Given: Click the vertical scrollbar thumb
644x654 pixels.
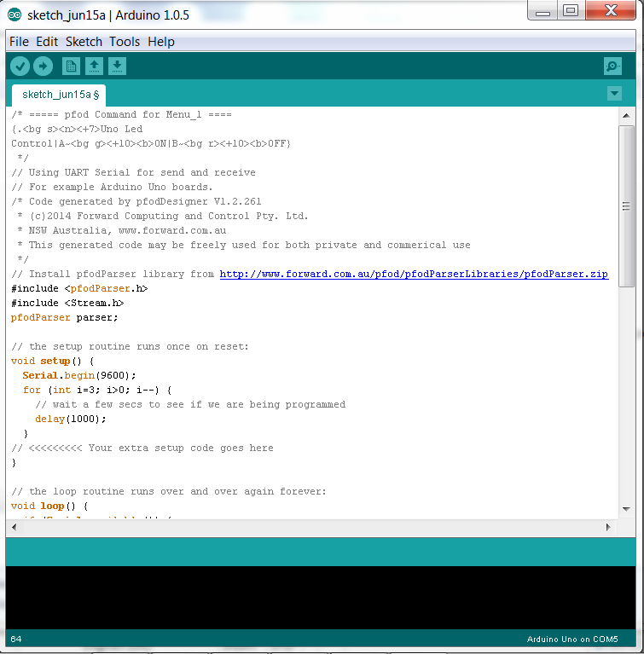Looking at the screenshot, I should [626, 206].
